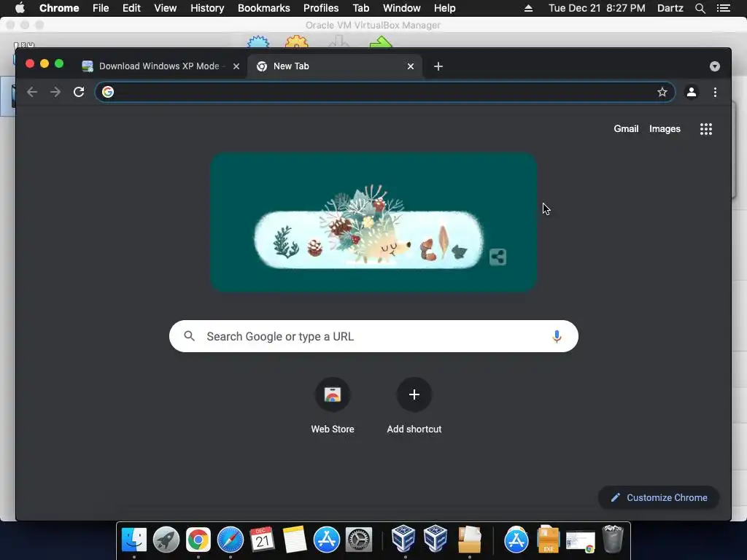This screenshot has width=747, height=560.
Task: Close the Download Windows XP Mode tab
Action: click(x=236, y=66)
